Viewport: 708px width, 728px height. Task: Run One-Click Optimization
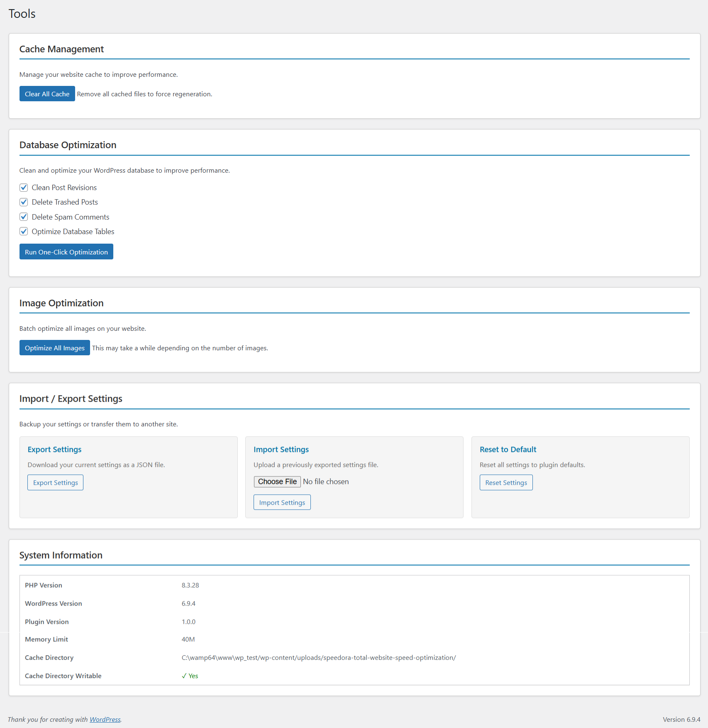coord(66,252)
